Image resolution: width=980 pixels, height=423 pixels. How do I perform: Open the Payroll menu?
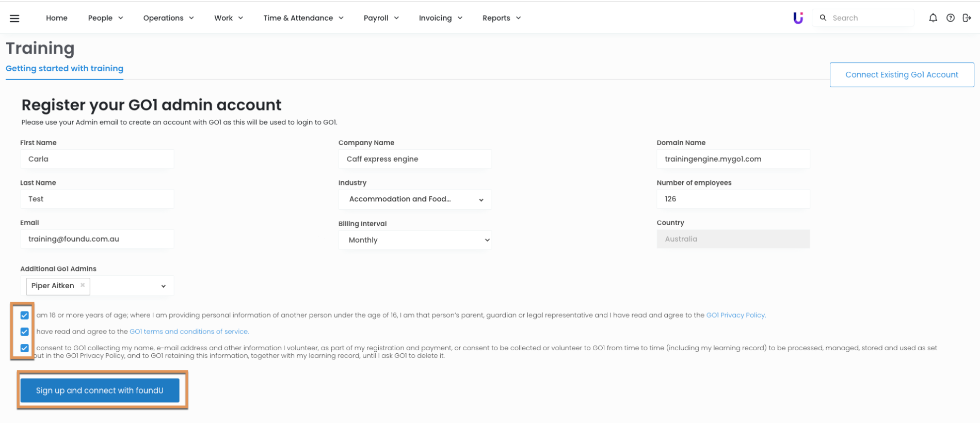(381, 18)
